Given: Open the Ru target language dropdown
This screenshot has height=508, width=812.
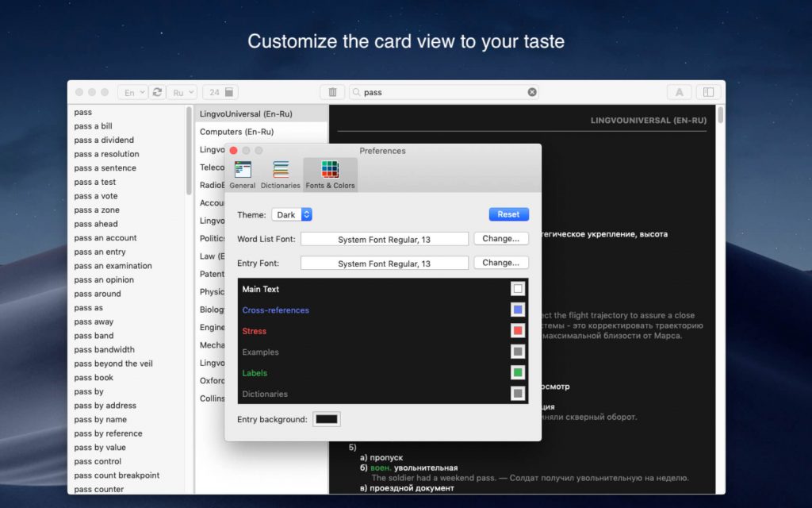Looking at the screenshot, I should [x=182, y=92].
